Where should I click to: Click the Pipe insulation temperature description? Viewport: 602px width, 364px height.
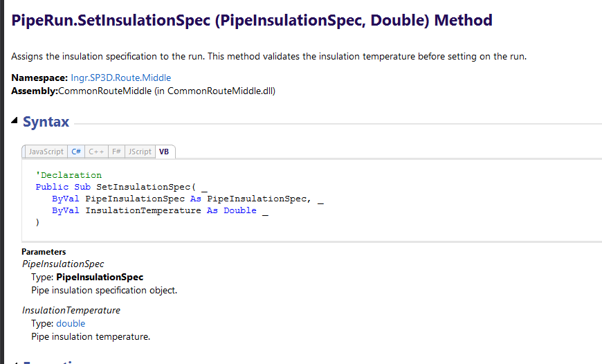pyautogui.click(x=91, y=337)
